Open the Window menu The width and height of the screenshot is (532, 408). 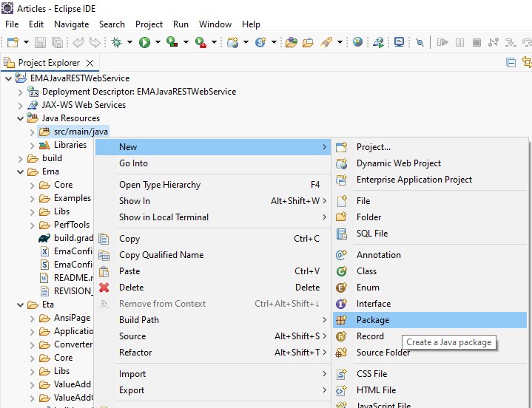pos(215,24)
